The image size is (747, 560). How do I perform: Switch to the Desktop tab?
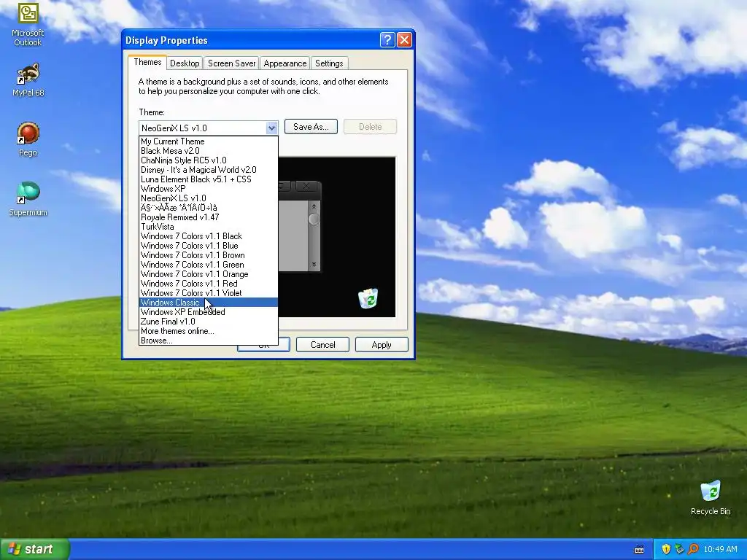tap(185, 63)
